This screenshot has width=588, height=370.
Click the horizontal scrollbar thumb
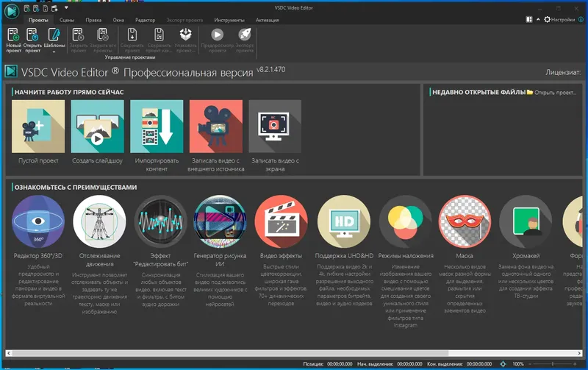point(230,353)
